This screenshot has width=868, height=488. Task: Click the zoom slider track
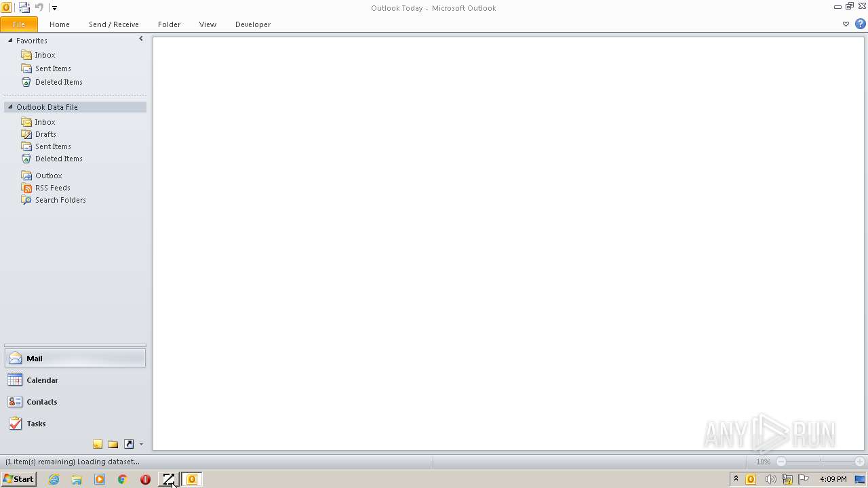821,462
